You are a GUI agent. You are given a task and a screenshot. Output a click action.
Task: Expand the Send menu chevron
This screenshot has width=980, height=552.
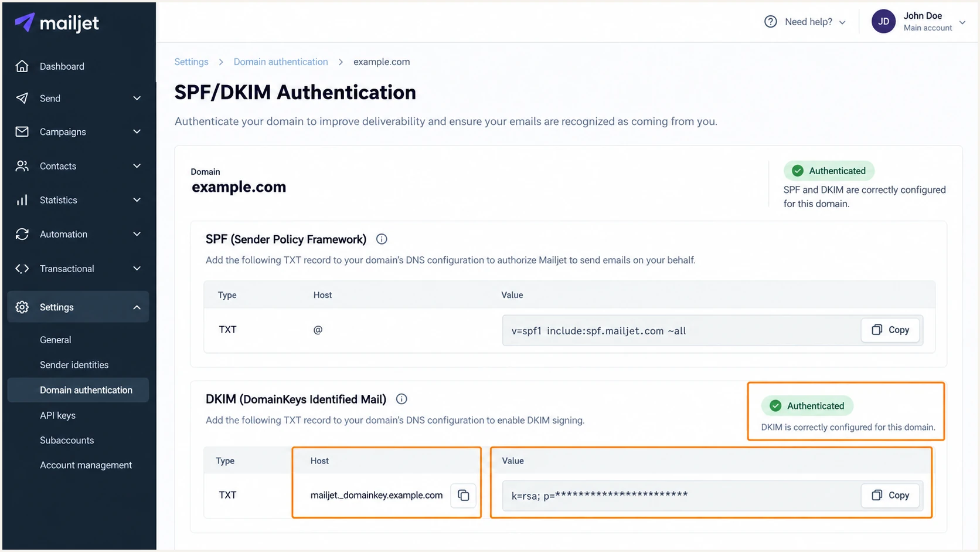click(137, 98)
